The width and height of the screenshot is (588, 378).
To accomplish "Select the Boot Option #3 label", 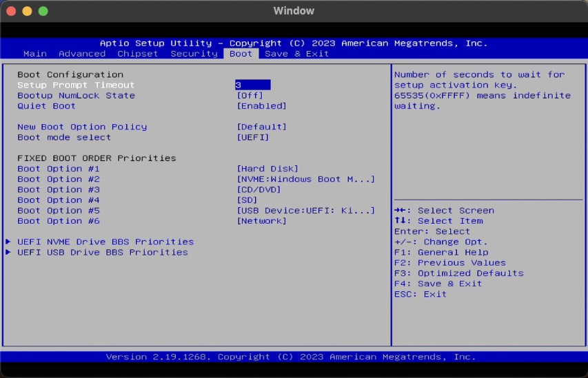I will coord(59,190).
